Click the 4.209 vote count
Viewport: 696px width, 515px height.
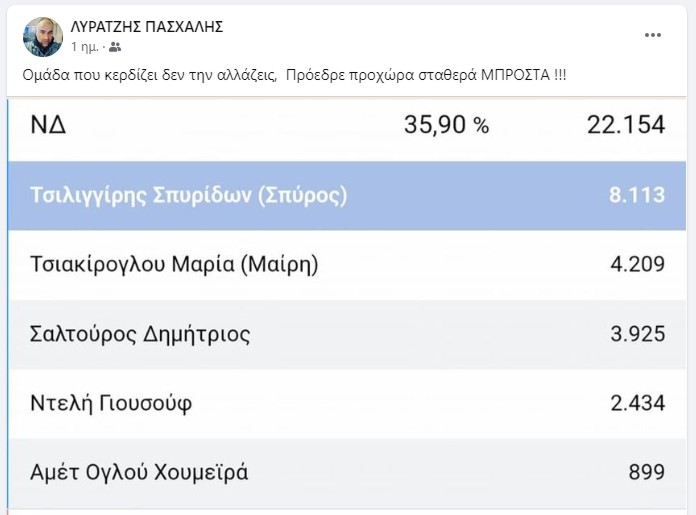point(637,265)
